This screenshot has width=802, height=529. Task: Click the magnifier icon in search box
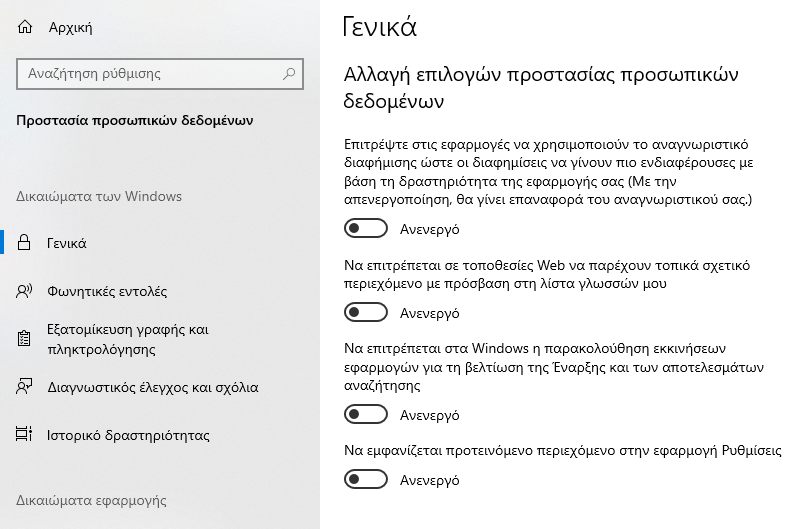tap(289, 74)
